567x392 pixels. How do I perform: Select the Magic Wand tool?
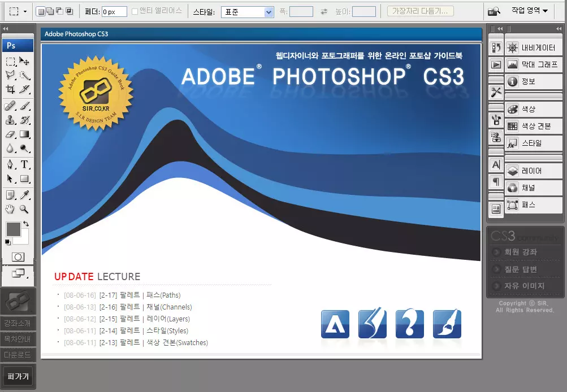pos(24,75)
